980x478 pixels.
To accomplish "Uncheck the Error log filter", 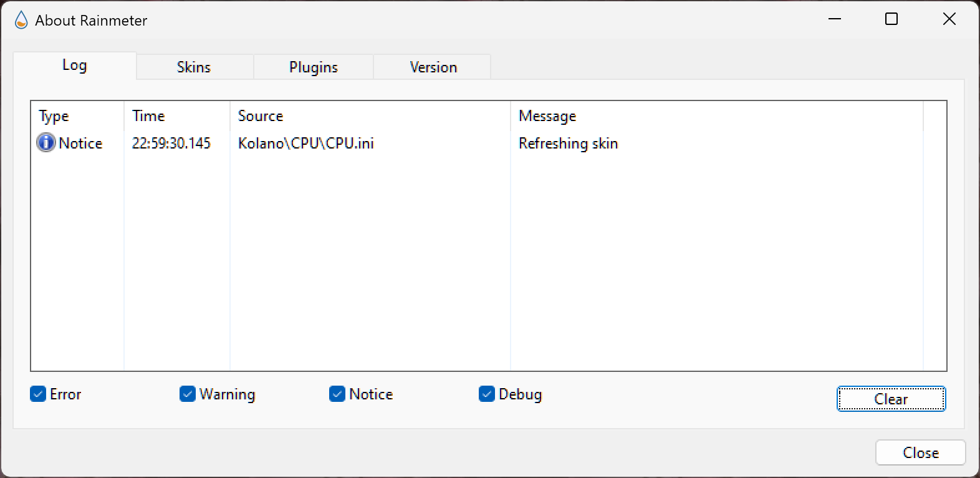I will tap(38, 394).
